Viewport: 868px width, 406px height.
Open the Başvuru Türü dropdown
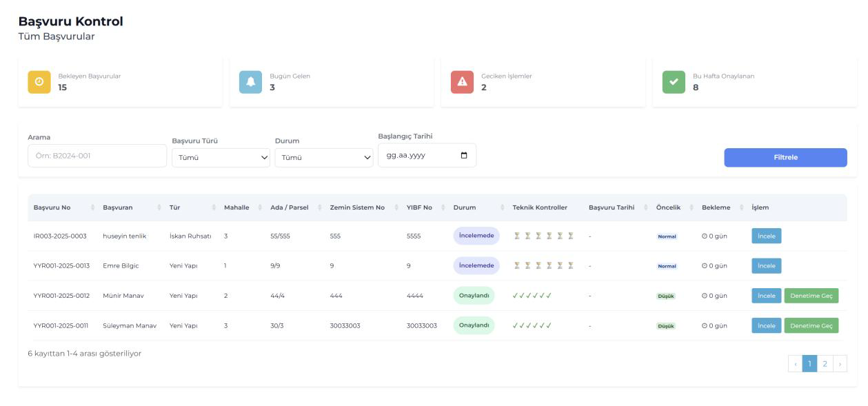point(220,157)
